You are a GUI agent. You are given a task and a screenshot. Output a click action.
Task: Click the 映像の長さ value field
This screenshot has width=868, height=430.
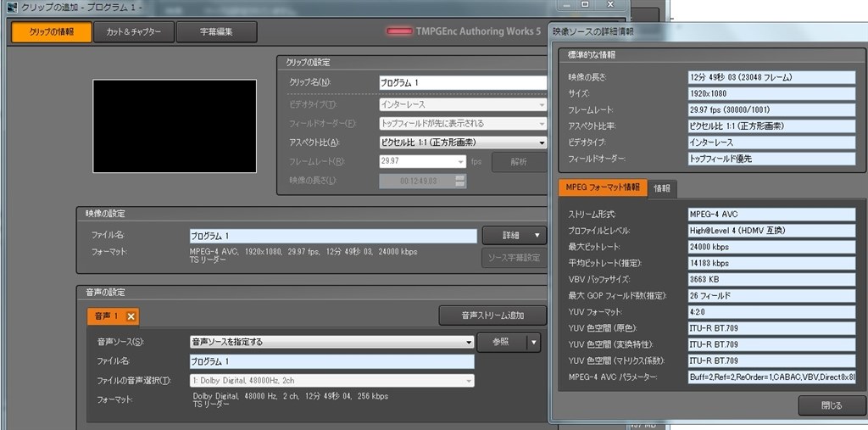771,77
